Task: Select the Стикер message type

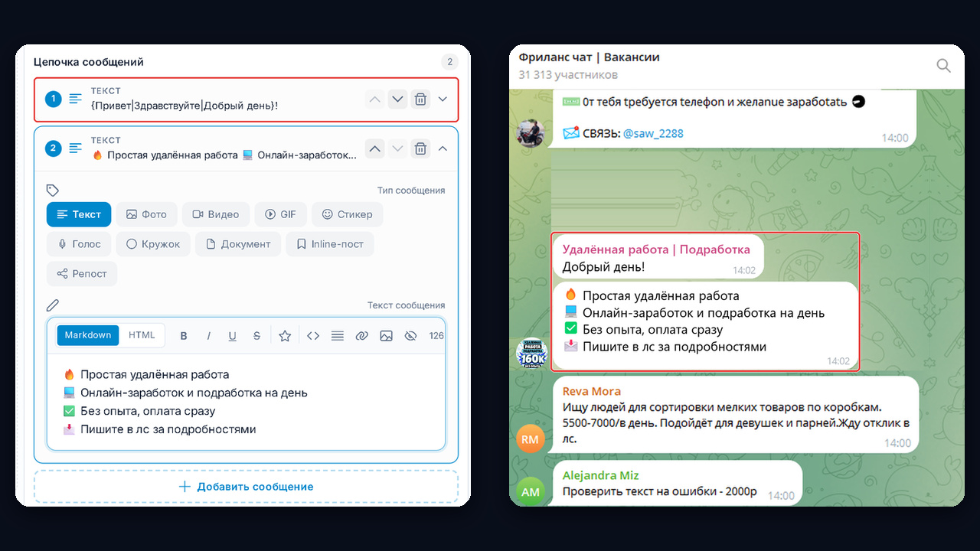Action: pyautogui.click(x=348, y=214)
